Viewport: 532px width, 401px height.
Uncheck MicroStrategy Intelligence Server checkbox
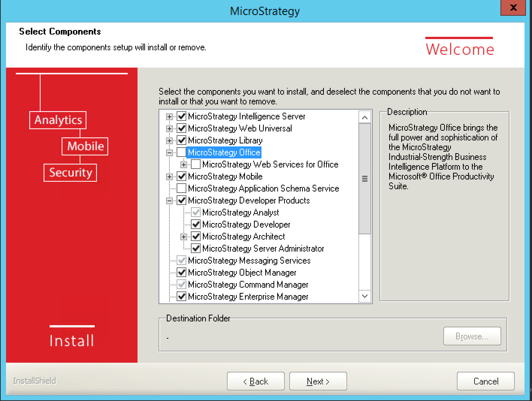[x=181, y=116]
